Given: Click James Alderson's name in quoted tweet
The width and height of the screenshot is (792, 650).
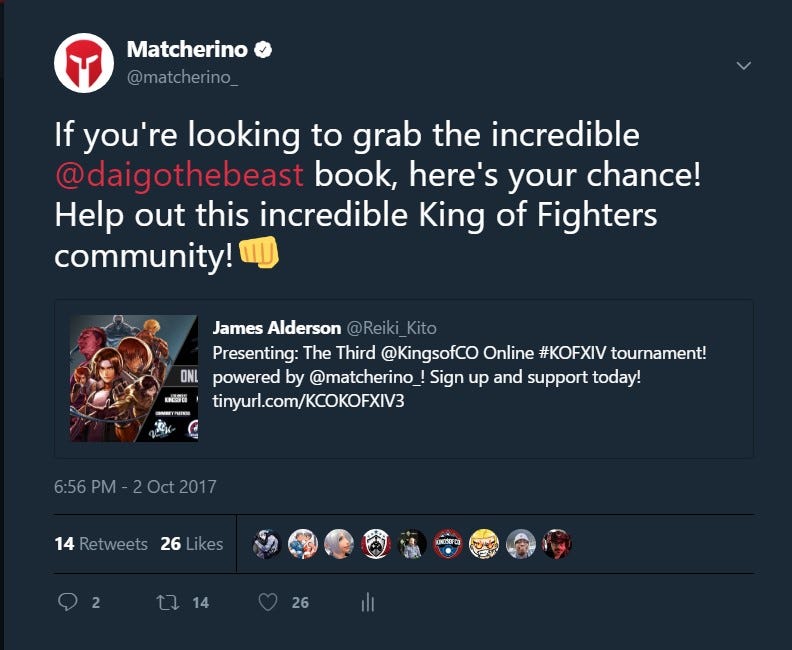Looking at the screenshot, I should (x=277, y=328).
